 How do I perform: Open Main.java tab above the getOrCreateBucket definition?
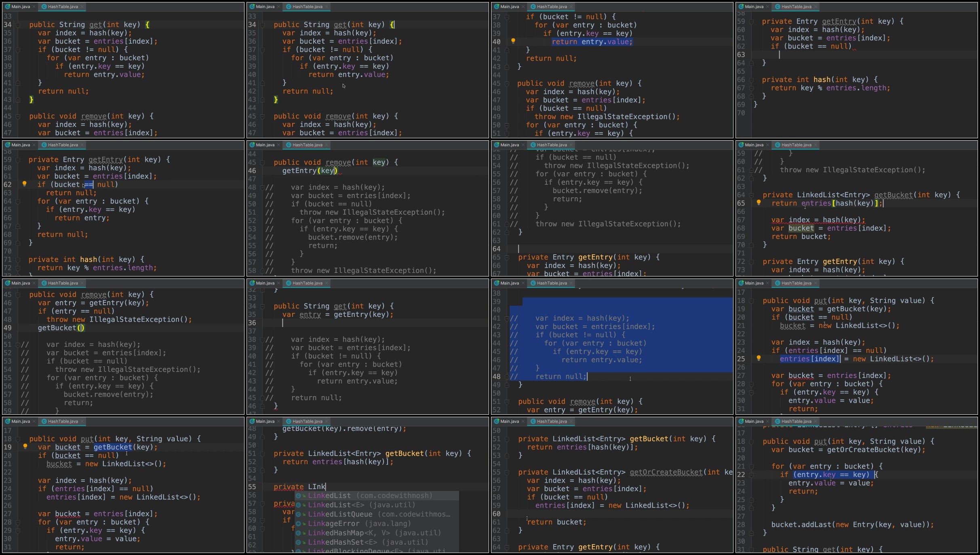click(x=509, y=421)
